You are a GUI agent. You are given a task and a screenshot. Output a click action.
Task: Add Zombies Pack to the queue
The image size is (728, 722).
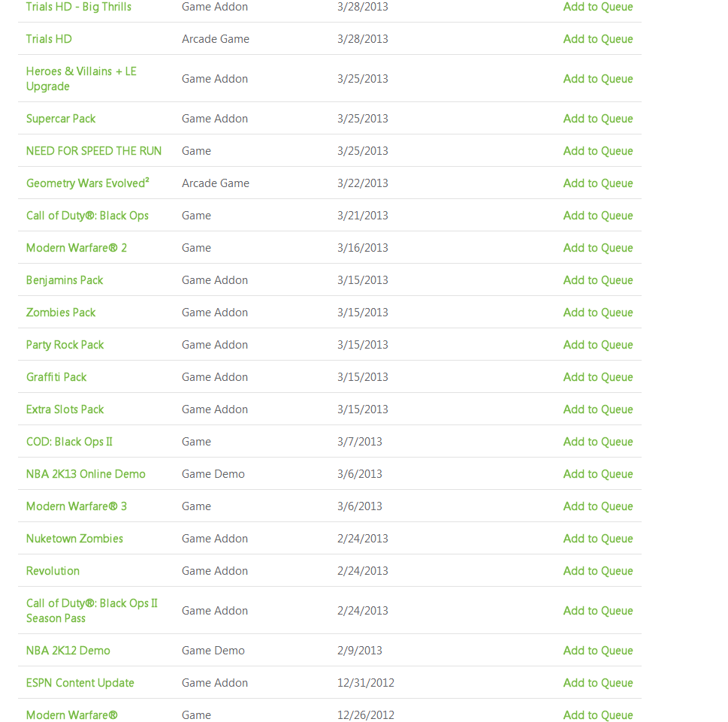[x=598, y=312]
